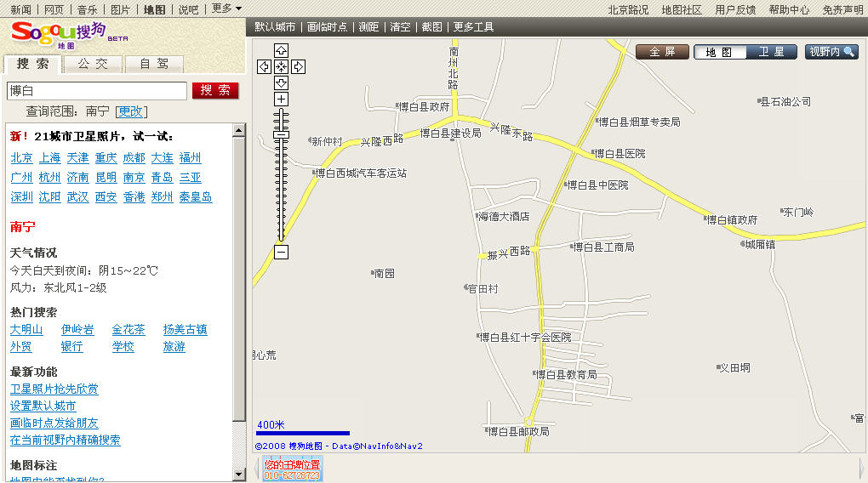Click the 博白县医院 map label
Viewport: 868px width, 483px height.
pos(619,154)
